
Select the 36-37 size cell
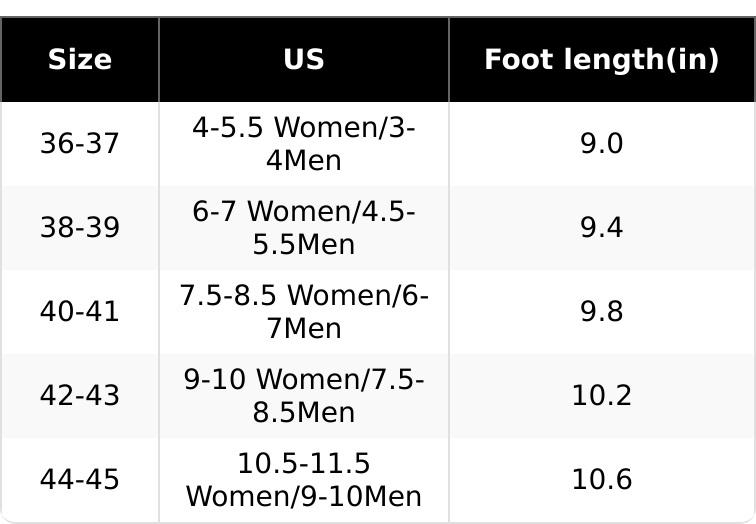click(x=80, y=144)
